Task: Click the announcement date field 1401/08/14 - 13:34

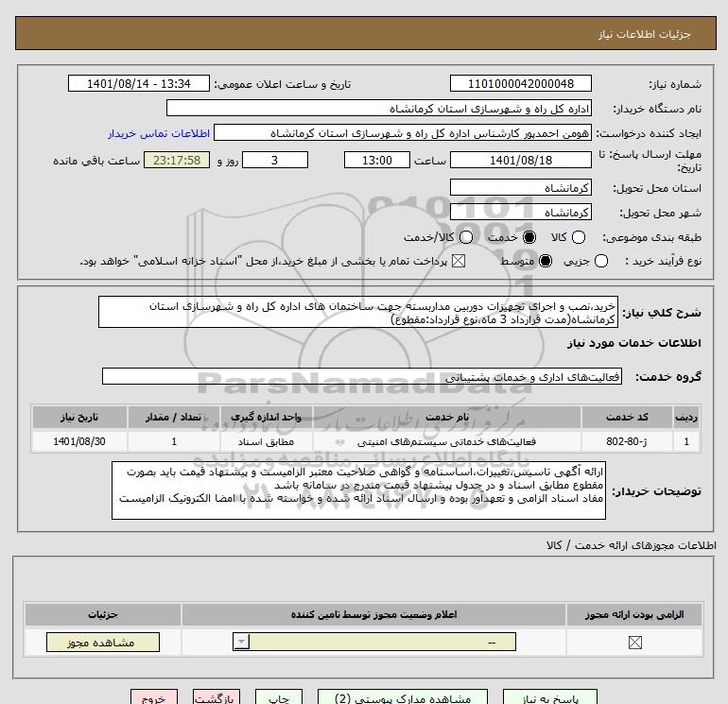Action: click(139, 83)
